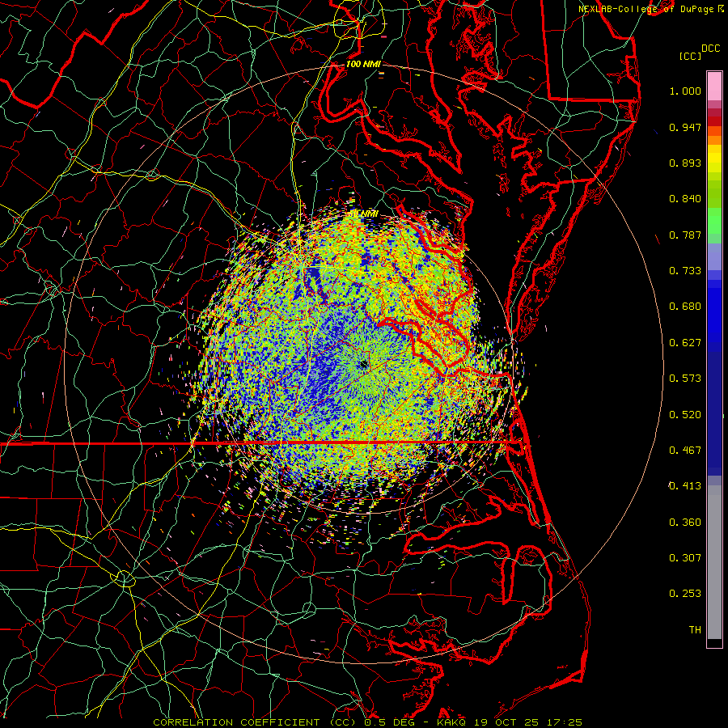
Task: Click the 0.893 legend value
Action: (x=685, y=163)
